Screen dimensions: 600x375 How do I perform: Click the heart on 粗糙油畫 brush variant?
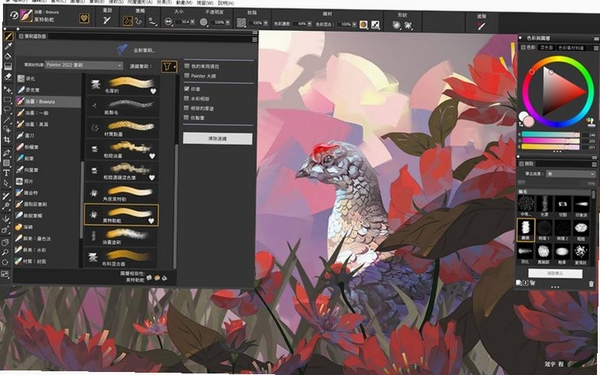(x=152, y=156)
